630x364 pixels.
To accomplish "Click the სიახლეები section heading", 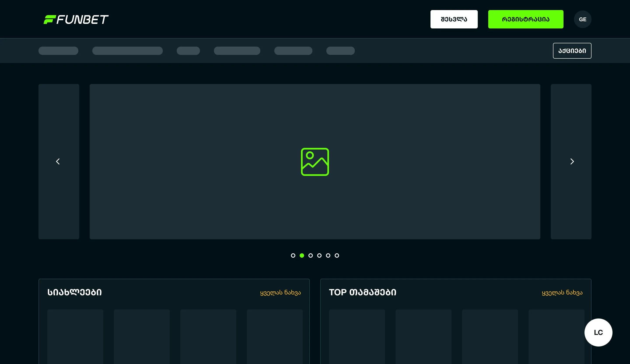I will (x=75, y=292).
